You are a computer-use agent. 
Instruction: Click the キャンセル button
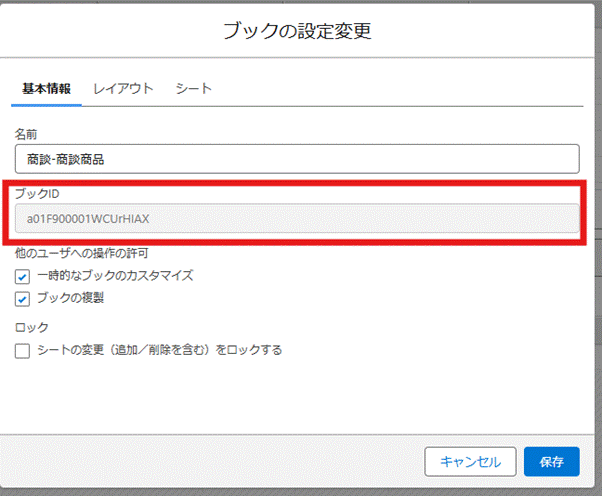pyautogui.click(x=470, y=461)
